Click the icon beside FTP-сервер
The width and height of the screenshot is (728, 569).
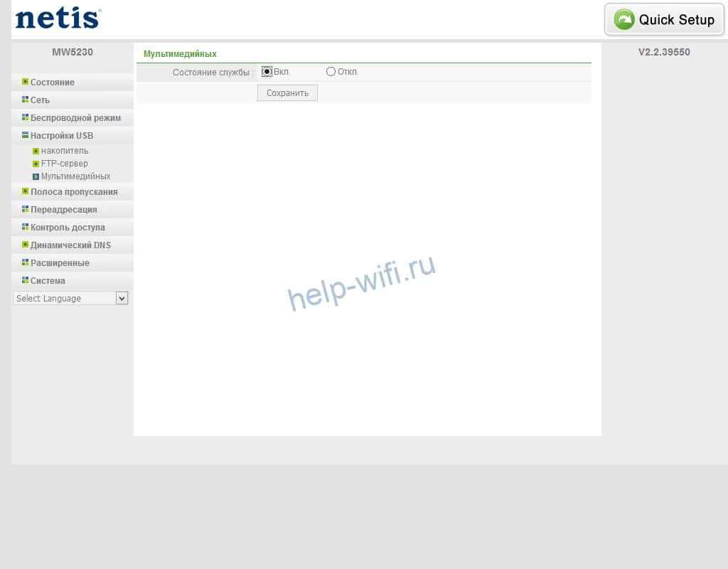(36, 164)
